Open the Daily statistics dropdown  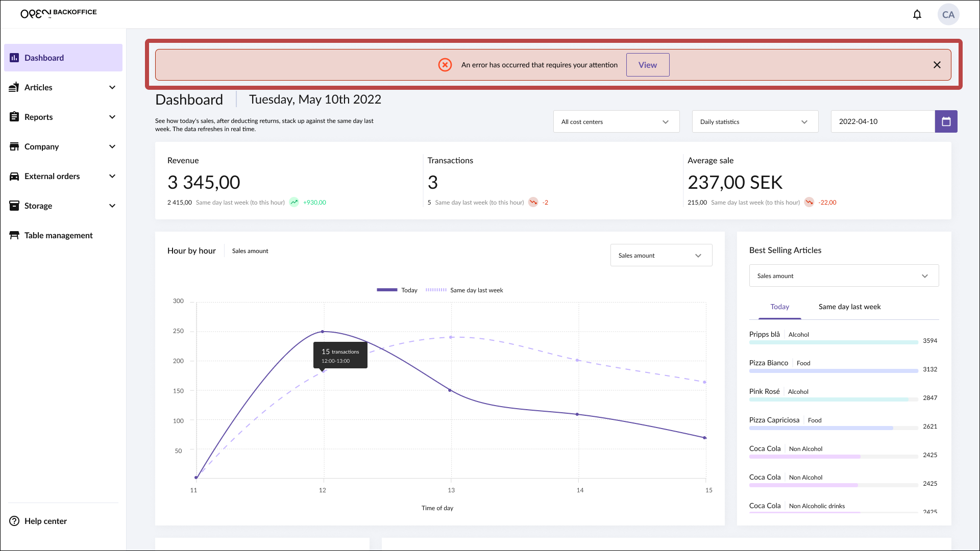(754, 122)
